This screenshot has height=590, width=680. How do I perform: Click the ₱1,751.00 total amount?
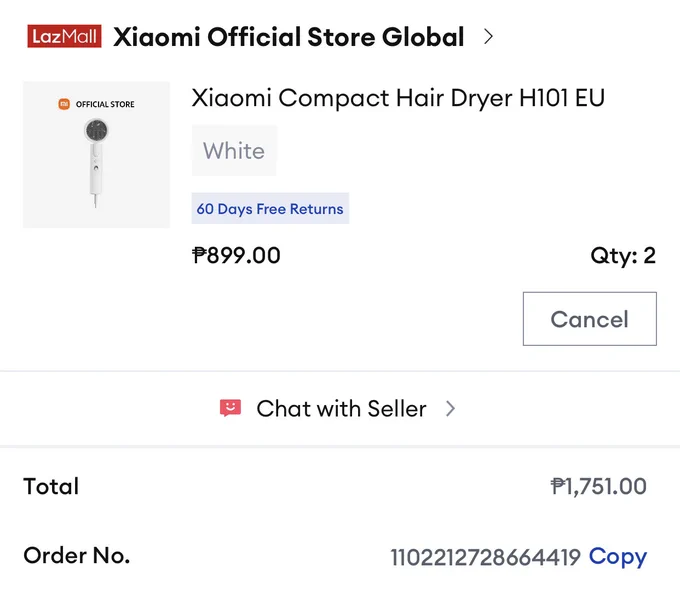coord(598,486)
